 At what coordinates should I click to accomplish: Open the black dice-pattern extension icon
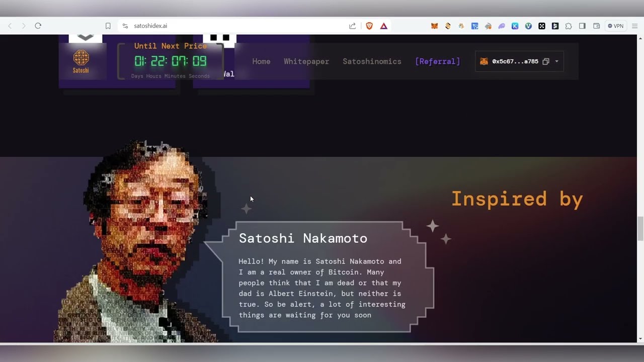(542, 26)
